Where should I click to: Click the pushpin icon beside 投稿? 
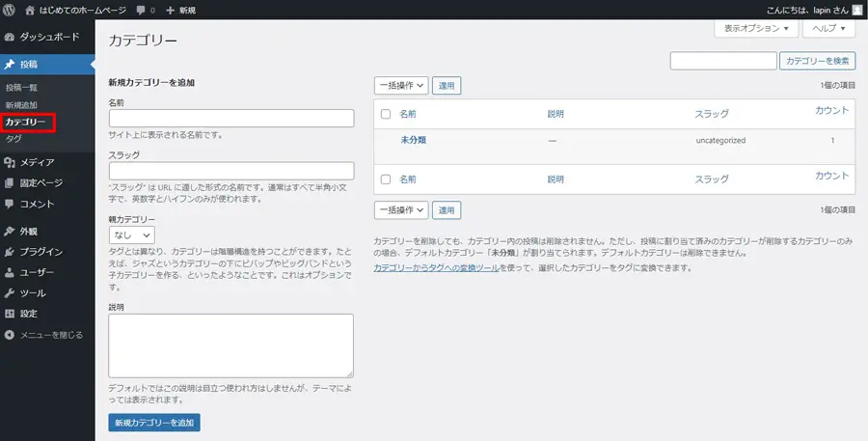pyautogui.click(x=9, y=65)
